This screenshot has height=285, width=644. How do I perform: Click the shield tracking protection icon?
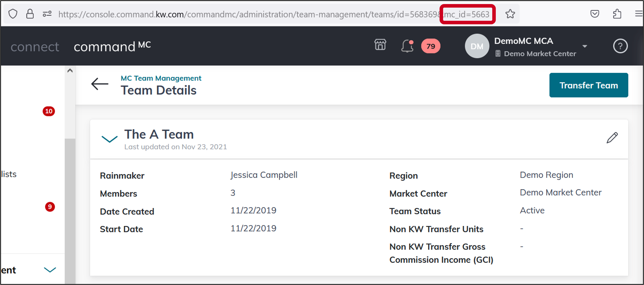pos(13,14)
